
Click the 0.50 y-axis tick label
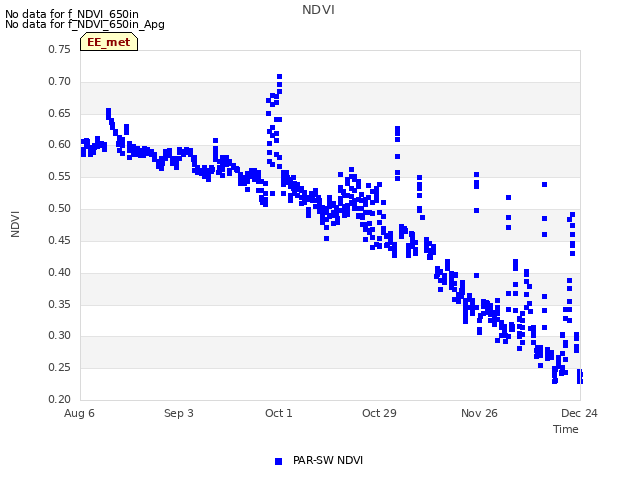60,208
